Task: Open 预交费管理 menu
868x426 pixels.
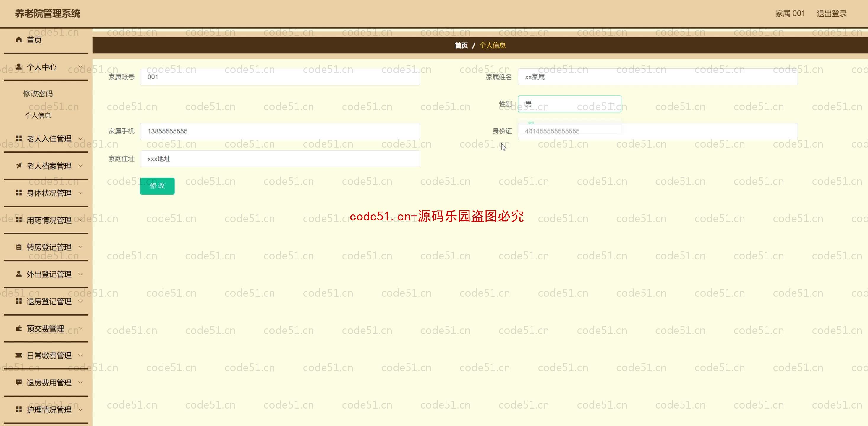Action: pyautogui.click(x=46, y=328)
